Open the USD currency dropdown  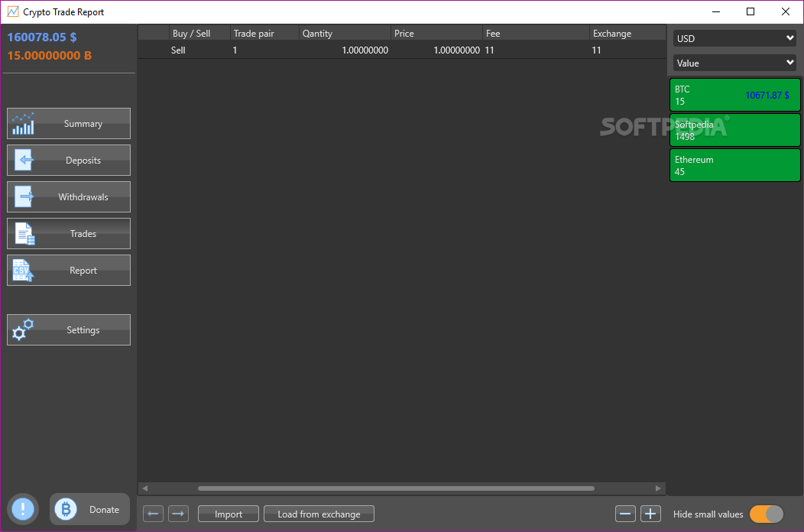point(734,38)
